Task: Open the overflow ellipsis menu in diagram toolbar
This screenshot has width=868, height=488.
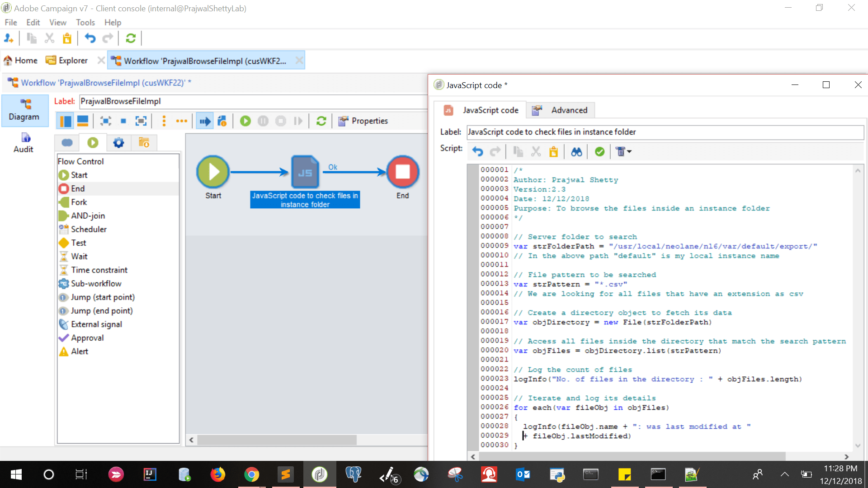Action: [x=182, y=121]
